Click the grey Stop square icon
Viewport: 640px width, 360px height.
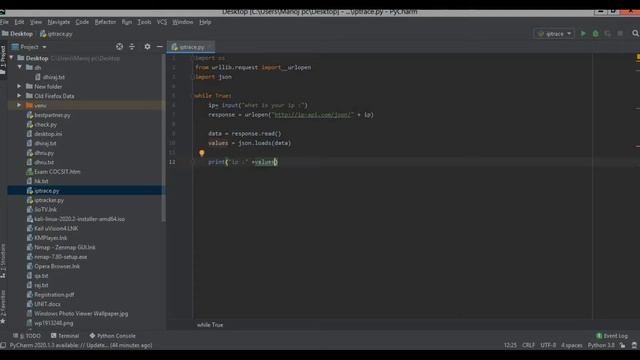620,33
